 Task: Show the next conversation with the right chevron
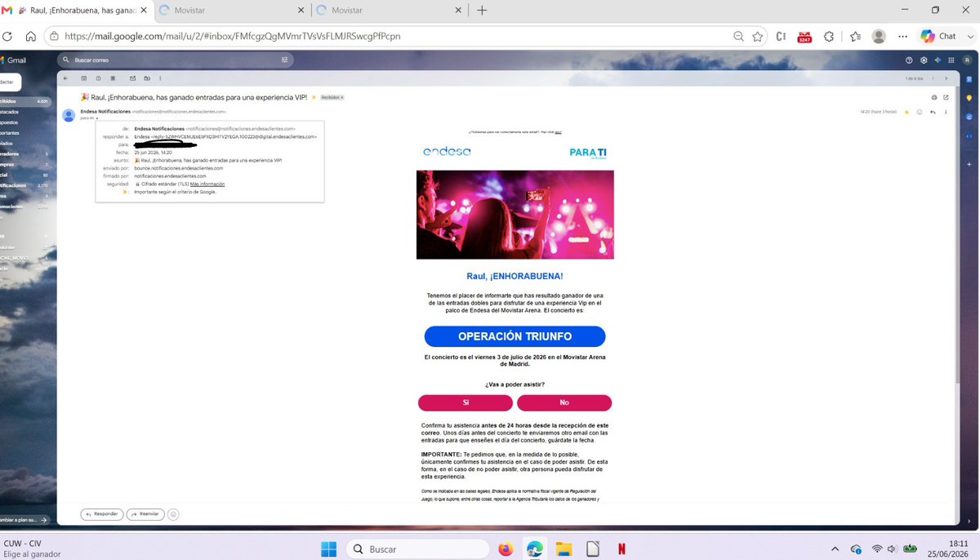946,78
